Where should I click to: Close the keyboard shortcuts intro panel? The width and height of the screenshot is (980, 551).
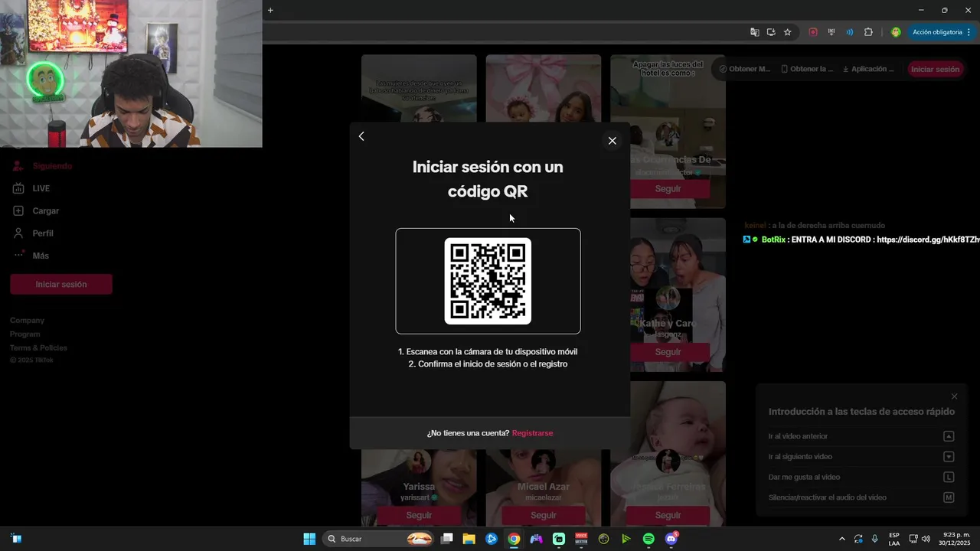(x=954, y=396)
